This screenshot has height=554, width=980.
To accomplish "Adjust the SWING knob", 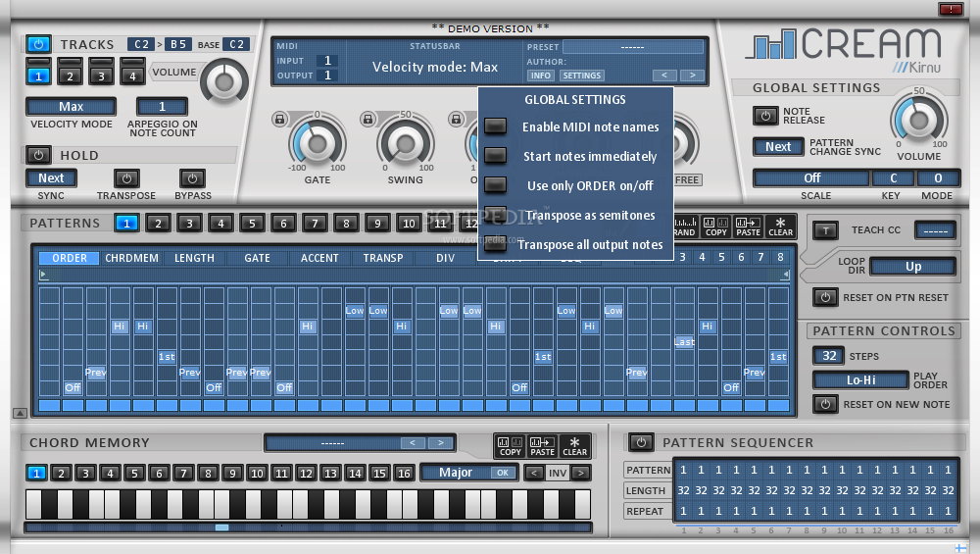I will pos(406,143).
